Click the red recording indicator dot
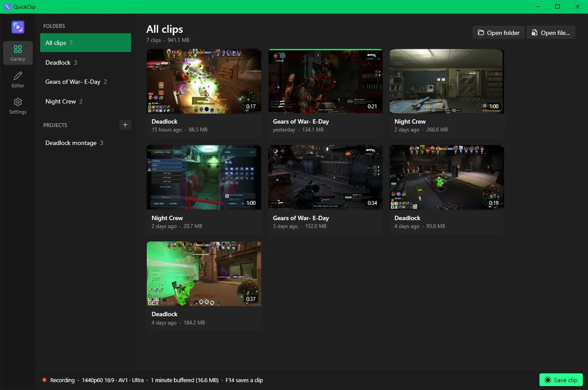Image resolution: width=588 pixels, height=390 pixels. point(45,380)
